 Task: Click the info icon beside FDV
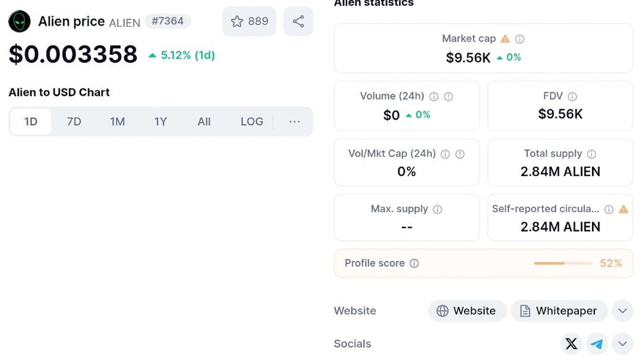pos(572,97)
